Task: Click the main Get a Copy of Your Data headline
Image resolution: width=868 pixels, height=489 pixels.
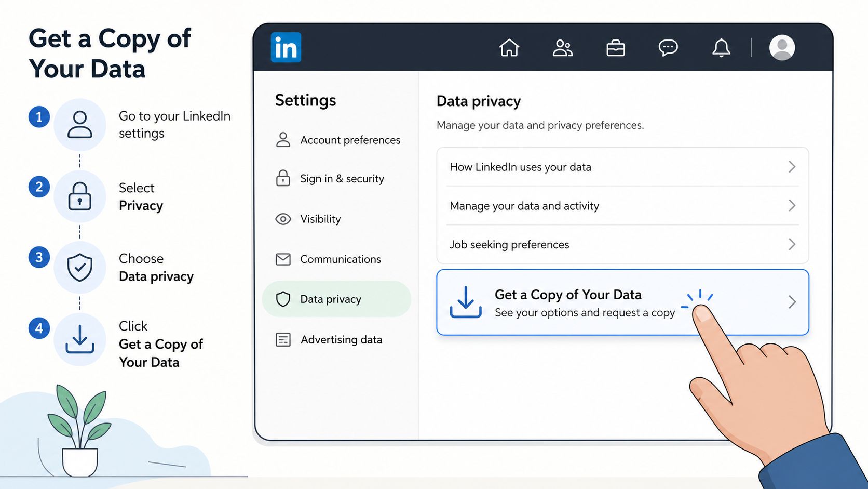Action: 110,54
